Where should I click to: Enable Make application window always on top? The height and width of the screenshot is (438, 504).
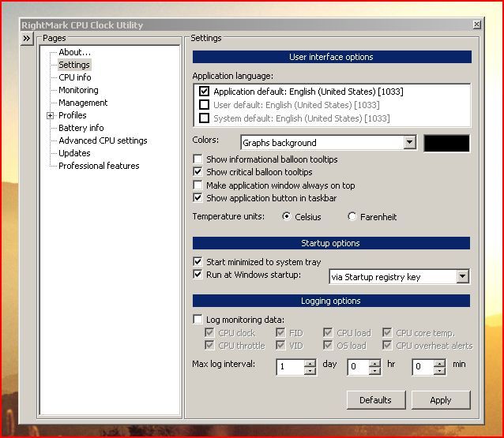(197, 185)
